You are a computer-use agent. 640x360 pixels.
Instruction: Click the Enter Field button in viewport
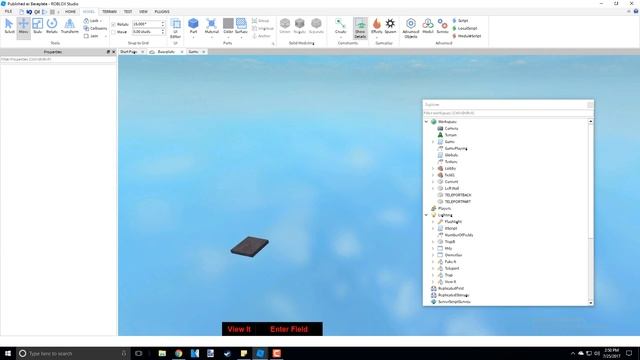tap(289, 329)
